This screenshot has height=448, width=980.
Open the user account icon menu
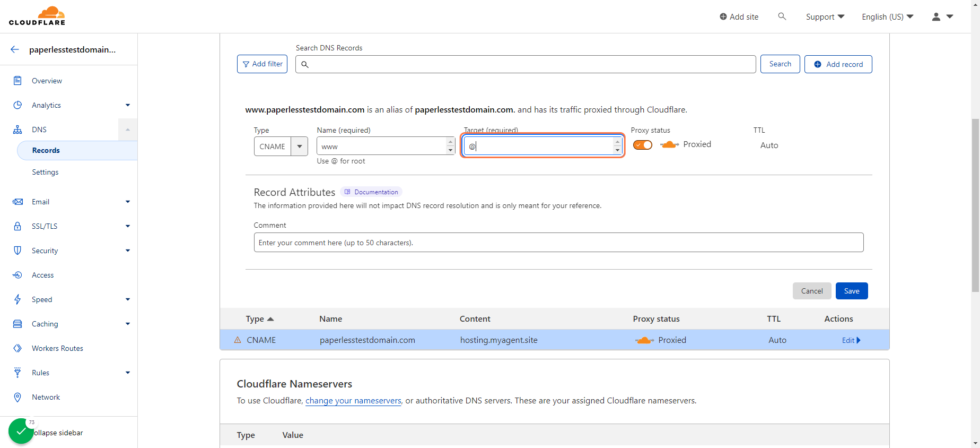point(942,16)
